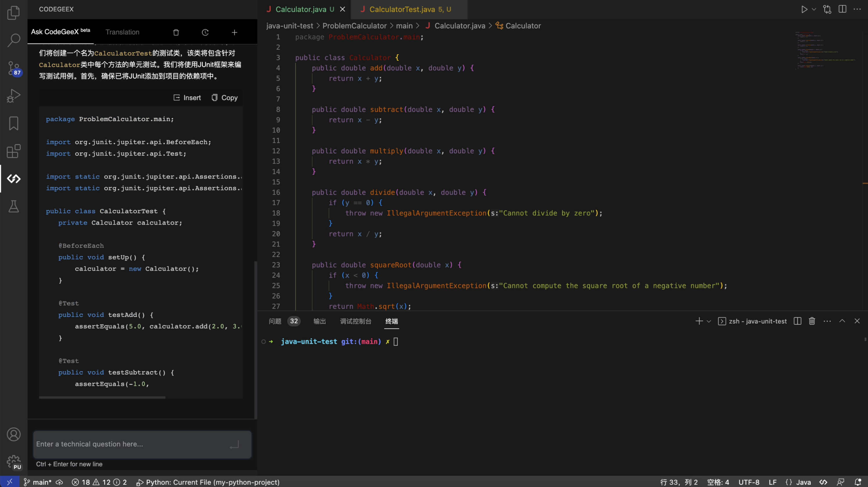Viewport: 868px width, 487px height.
Task: Change indentation via 空格: 4
Action: click(718, 482)
